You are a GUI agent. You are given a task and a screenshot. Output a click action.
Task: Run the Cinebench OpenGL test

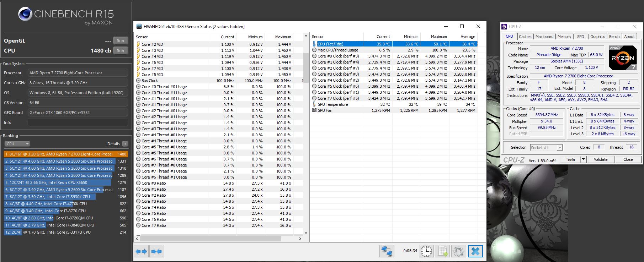click(x=121, y=41)
